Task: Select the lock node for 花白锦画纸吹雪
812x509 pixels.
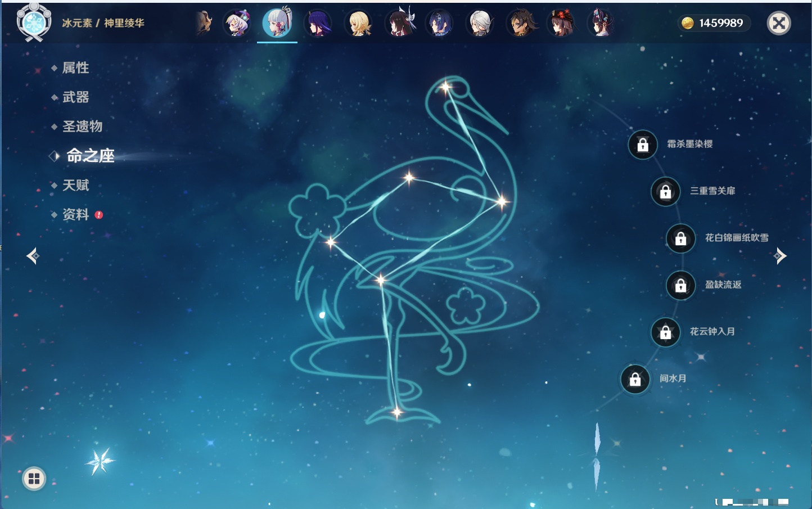Action: click(681, 238)
